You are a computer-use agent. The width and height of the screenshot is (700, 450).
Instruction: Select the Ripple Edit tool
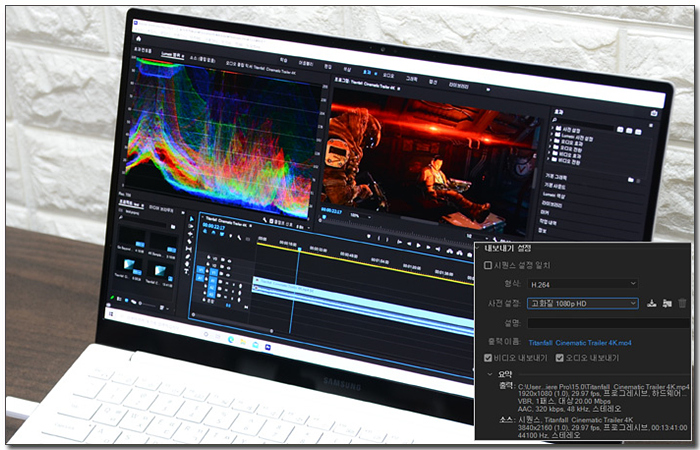pyautogui.click(x=191, y=234)
